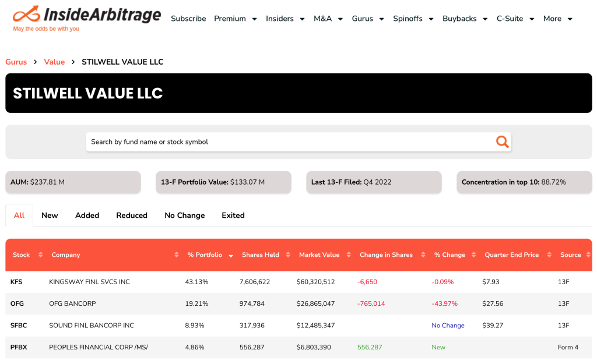The image size is (597, 364).
Task: Switch to the Reduced tab
Action: [132, 215]
